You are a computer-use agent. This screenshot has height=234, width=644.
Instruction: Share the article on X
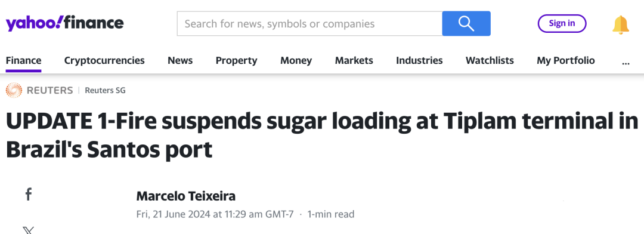29,230
